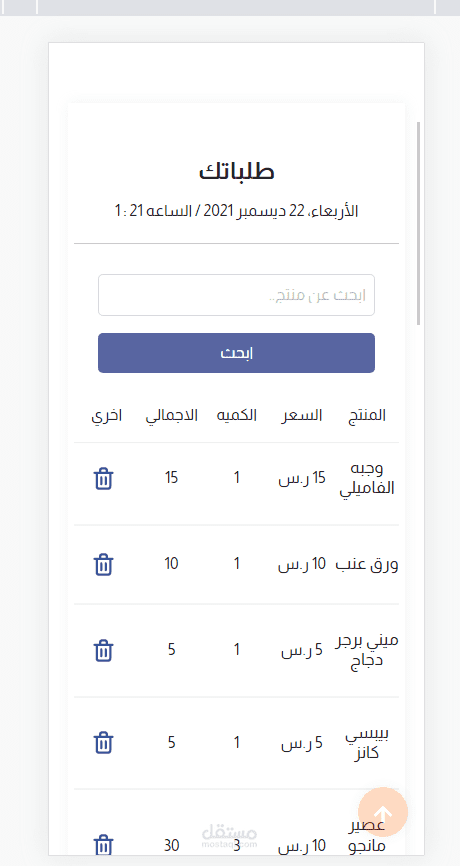460x866 pixels.
Task: Select the المنتج column header
Action: coord(367,416)
